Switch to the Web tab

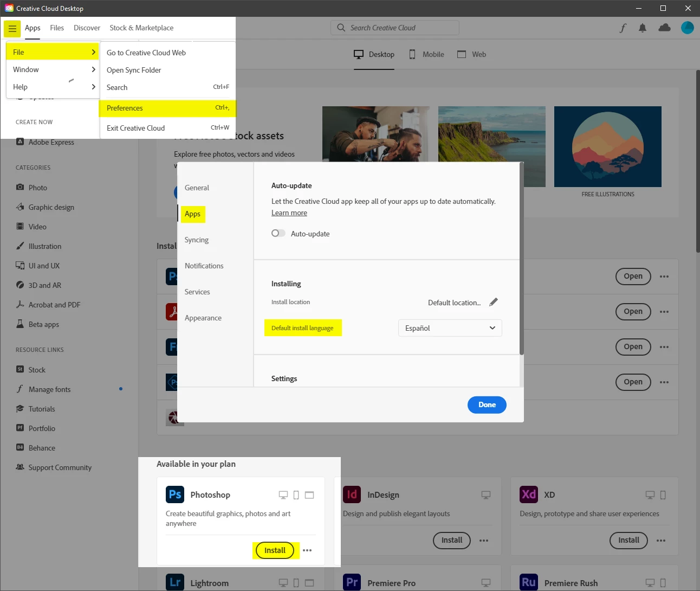(x=471, y=54)
